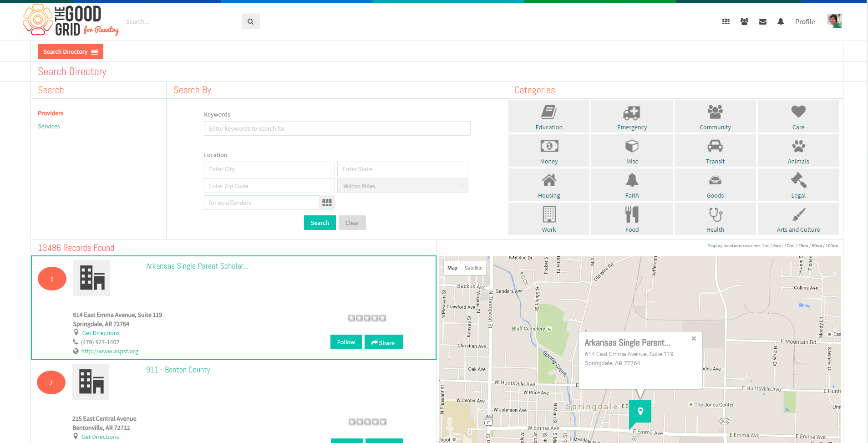Open the messages envelope icon
Image resolution: width=868 pixels, height=443 pixels.
(x=763, y=21)
